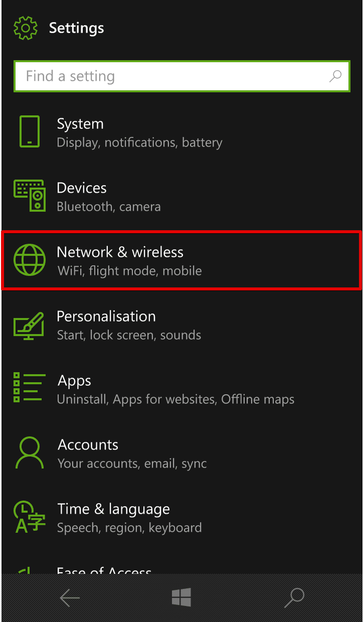
Task: Open the Devices settings category
Action: tap(182, 196)
